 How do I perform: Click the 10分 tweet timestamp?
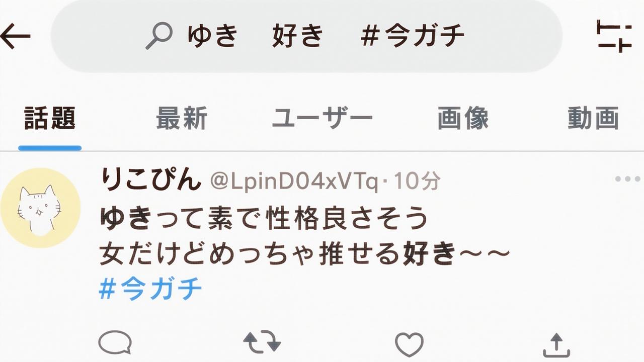[x=417, y=181]
